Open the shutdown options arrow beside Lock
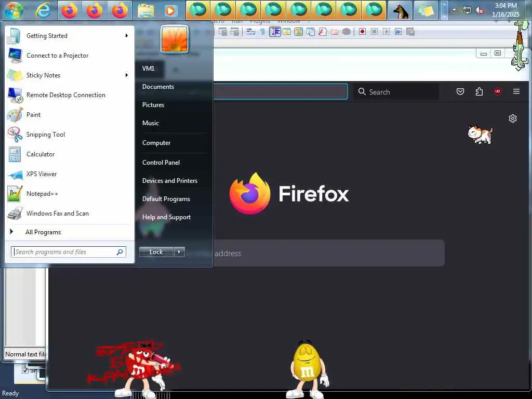 179,252
